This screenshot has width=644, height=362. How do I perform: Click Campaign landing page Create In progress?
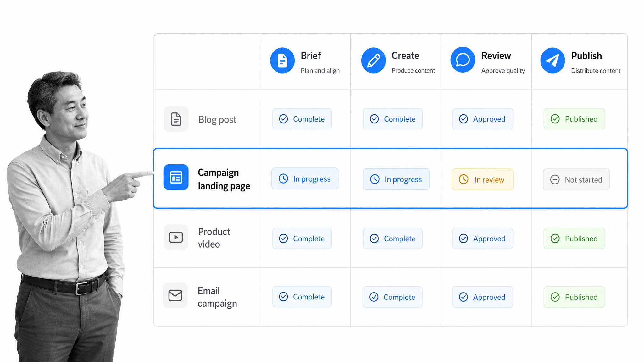396,179
